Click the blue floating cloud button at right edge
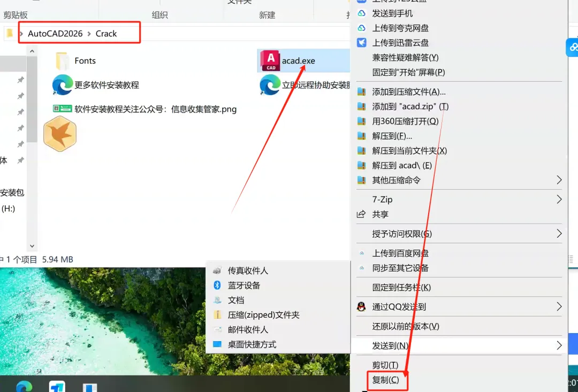Image resolution: width=578 pixels, height=392 pixels. [x=573, y=47]
